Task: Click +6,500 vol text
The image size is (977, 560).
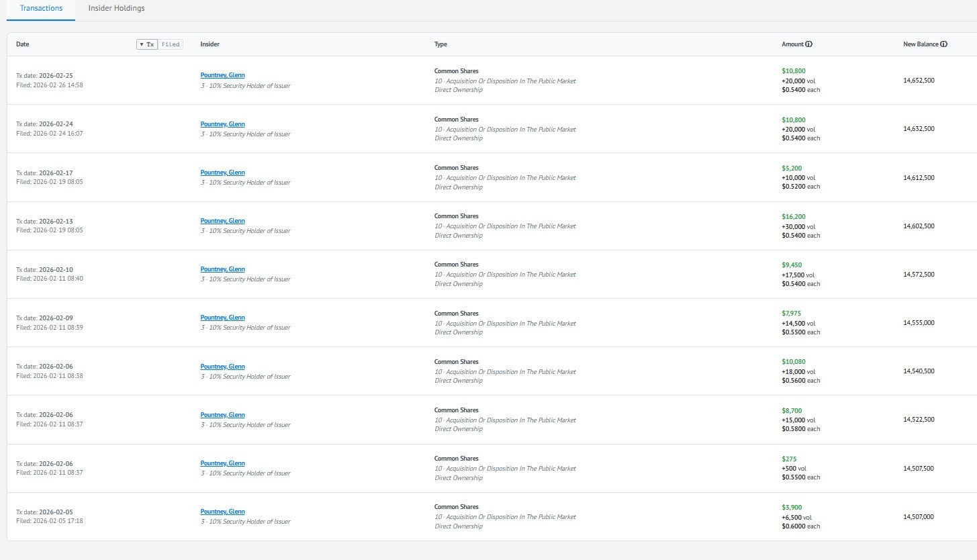Action: pos(796,517)
